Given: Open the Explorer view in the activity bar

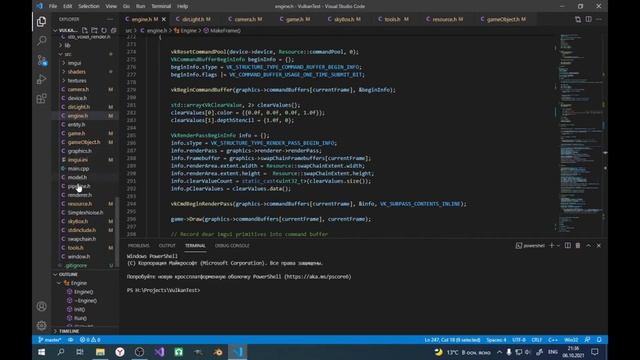Looking at the screenshot, I should click(42, 22).
